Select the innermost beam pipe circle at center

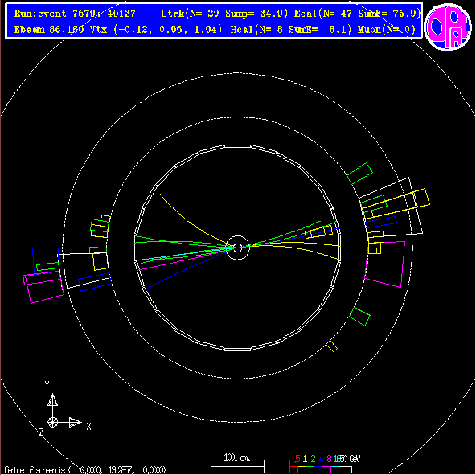(x=238, y=248)
